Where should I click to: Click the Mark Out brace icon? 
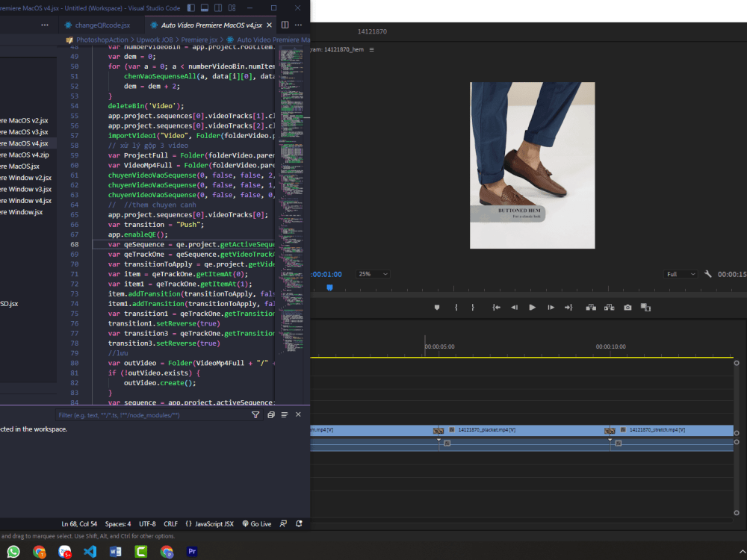472,307
